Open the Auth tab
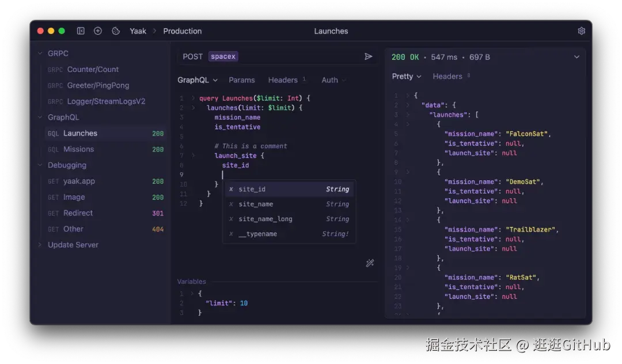This screenshot has width=622, height=364. click(x=328, y=79)
